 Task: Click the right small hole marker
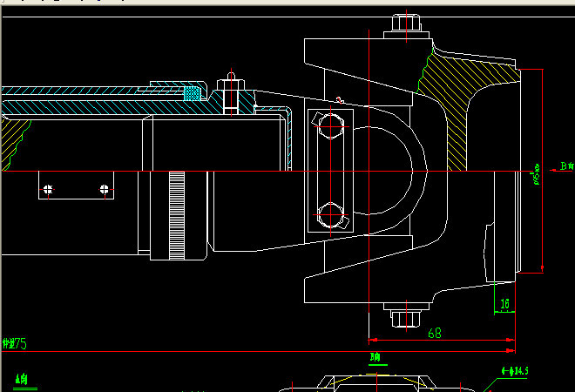[x=105, y=189]
